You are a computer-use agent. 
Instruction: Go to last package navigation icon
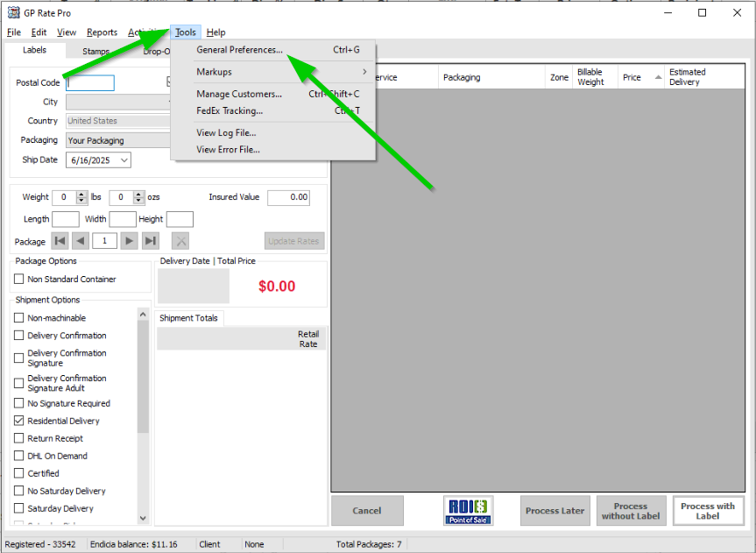(151, 240)
